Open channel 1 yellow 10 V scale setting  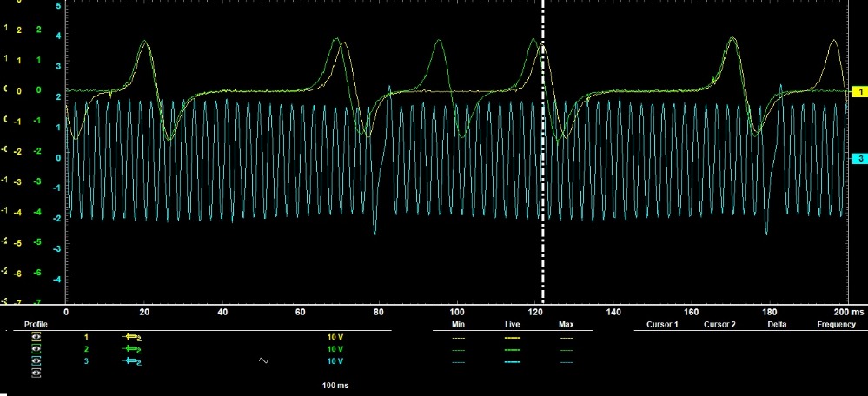click(x=335, y=336)
